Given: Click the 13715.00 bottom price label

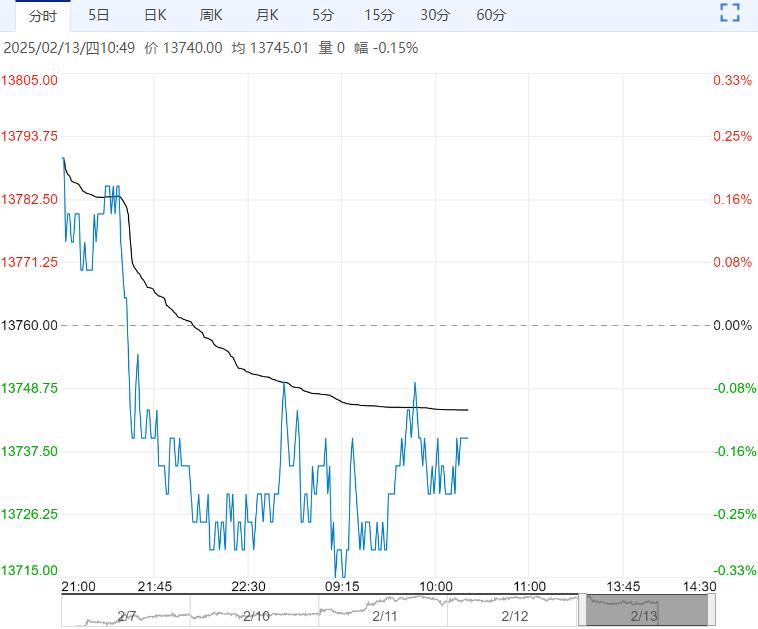Looking at the screenshot, I should coord(29,570).
